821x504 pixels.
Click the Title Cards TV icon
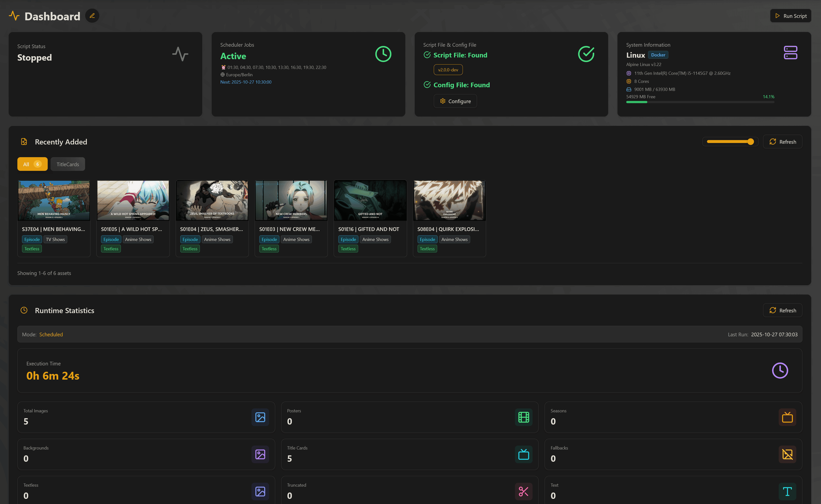(x=524, y=454)
